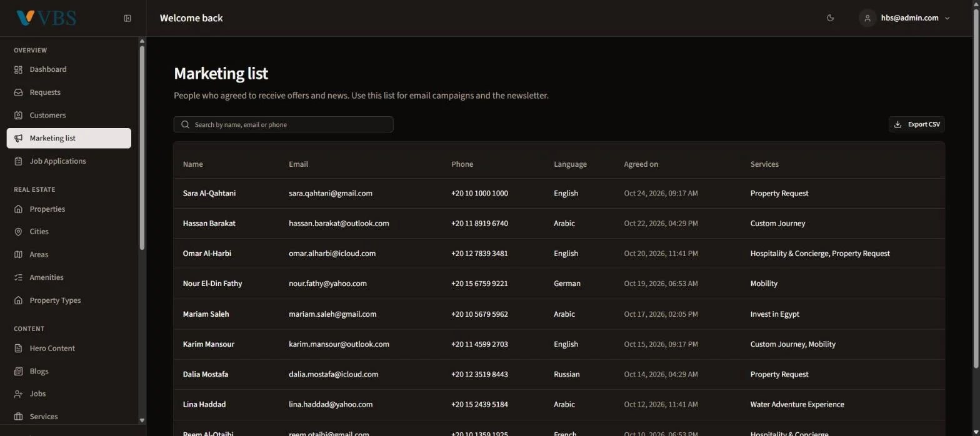Click sidebar scroll up arrow
The height and width of the screenshot is (436, 980).
coord(142,41)
